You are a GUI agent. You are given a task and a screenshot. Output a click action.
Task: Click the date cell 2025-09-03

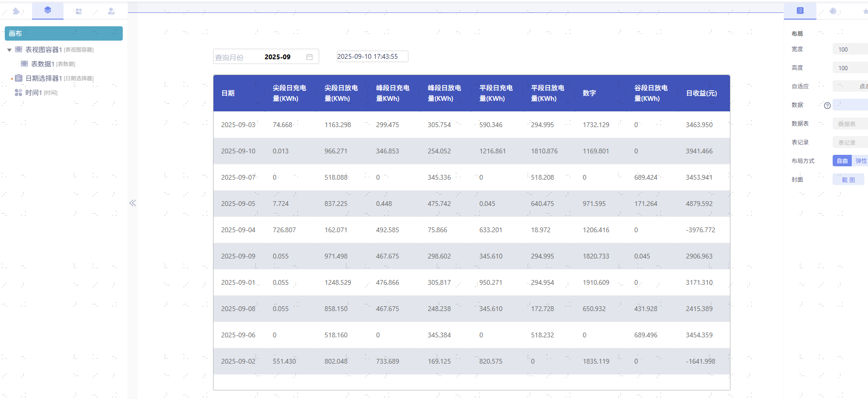point(238,125)
